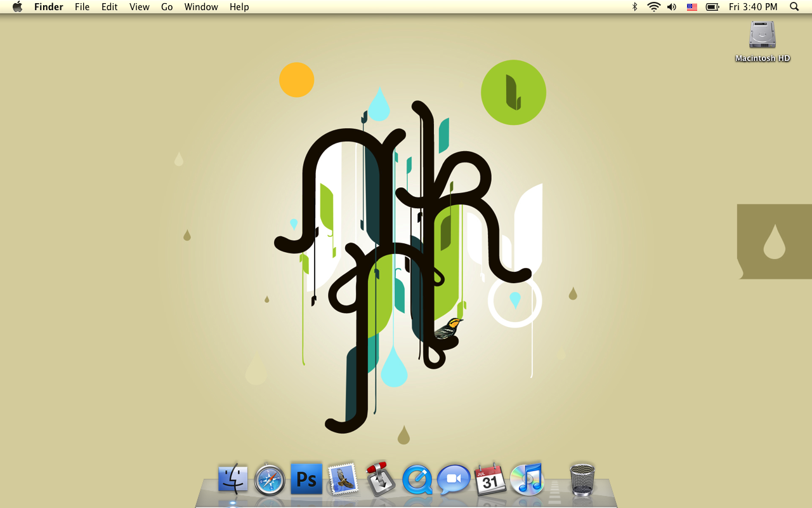The height and width of the screenshot is (508, 812).
Task: Open the Wi-Fi status menu
Action: [x=653, y=7]
